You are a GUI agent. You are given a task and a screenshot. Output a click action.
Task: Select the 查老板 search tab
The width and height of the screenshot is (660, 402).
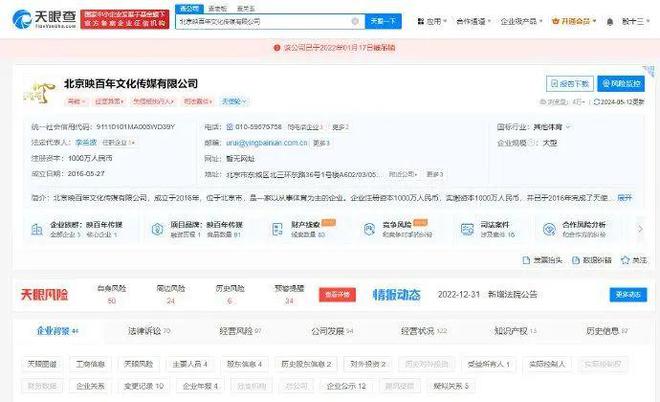click(218, 9)
